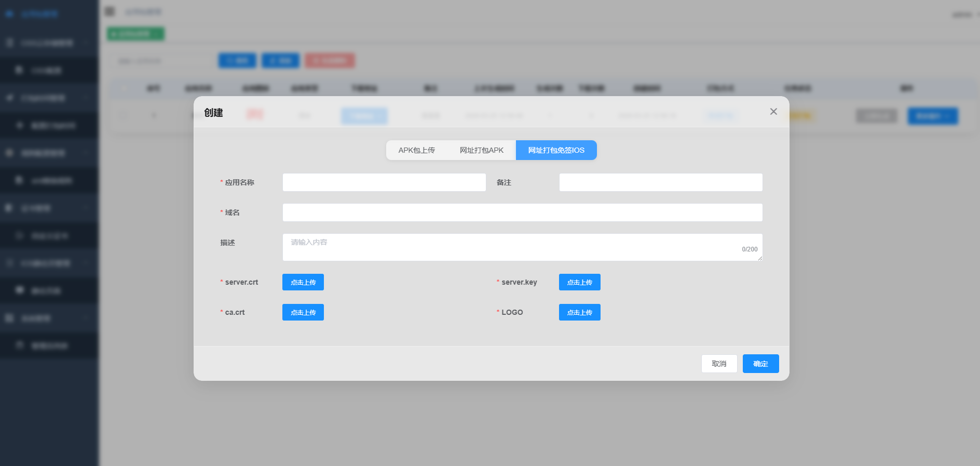Upload a file for server.key
This screenshot has width=980, height=466.
[580, 282]
